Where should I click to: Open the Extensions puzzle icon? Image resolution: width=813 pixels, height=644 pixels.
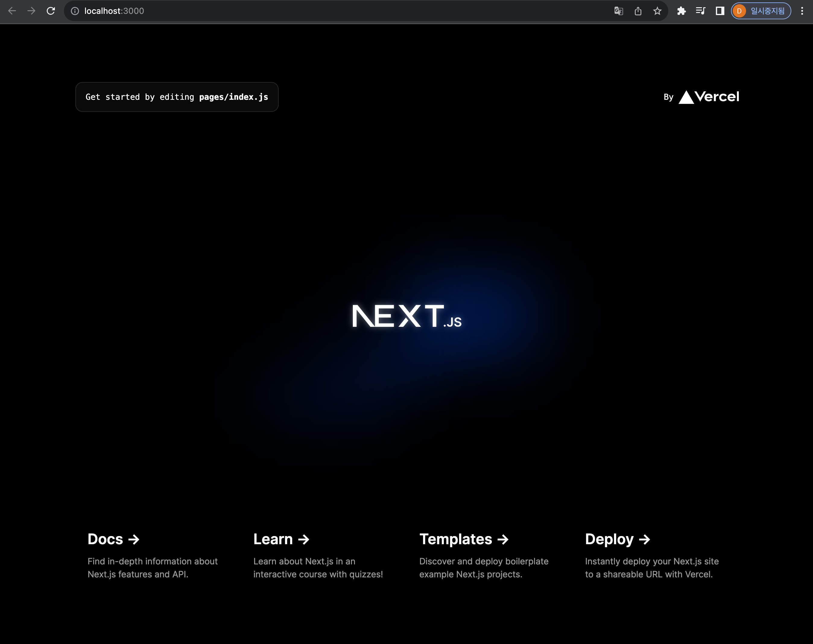coord(682,11)
